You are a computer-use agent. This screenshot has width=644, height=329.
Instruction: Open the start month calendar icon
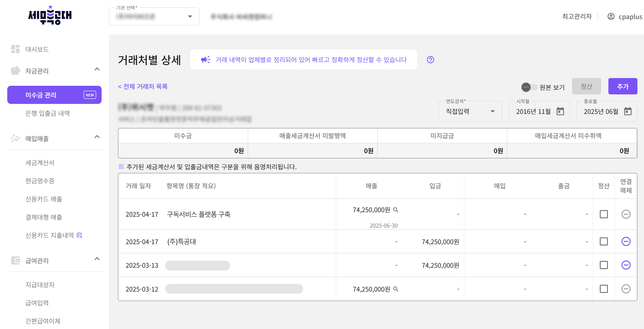560,111
